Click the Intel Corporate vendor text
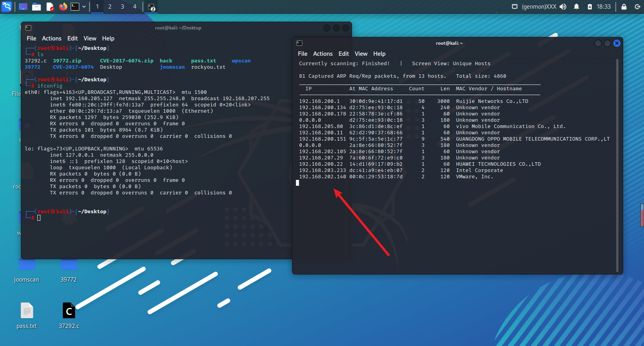 [x=480, y=170]
